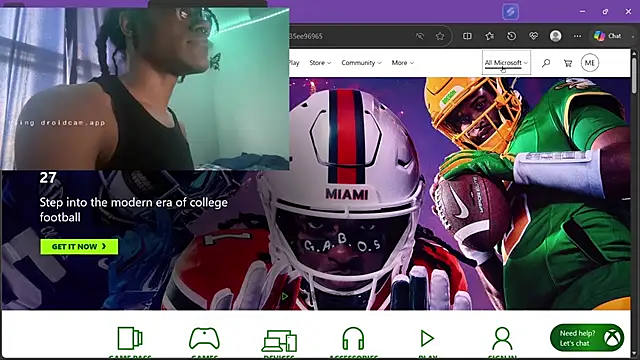Viewport: 640px width, 360px height.
Task: Click the Accessories headset icon
Action: coord(353,339)
